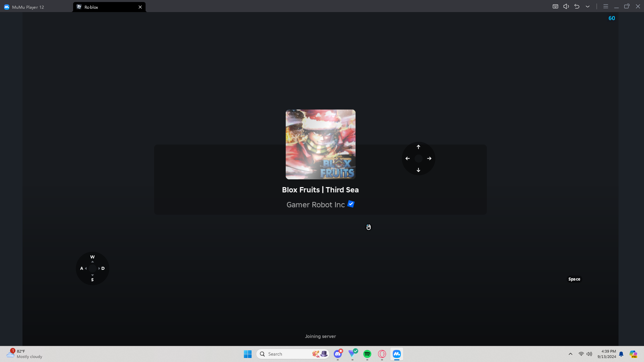Tap the D key on the movement pad
Image resolution: width=644 pixels, height=362 pixels.
103,268
